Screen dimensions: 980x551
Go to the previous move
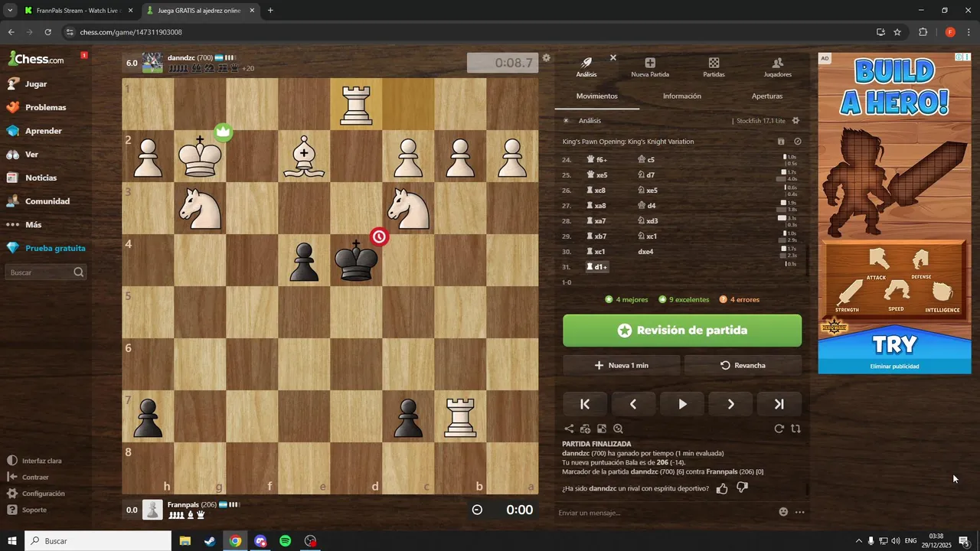pyautogui.click(x=633, y=404)
